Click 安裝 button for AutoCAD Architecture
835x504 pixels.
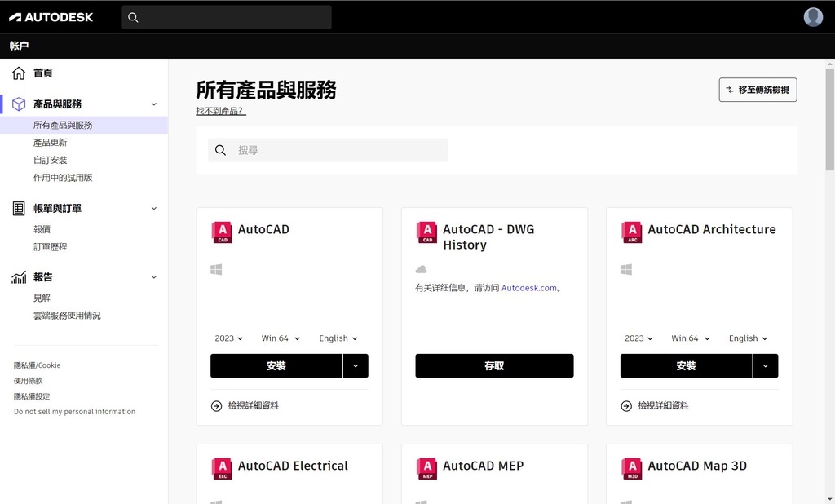click(x=687, y=366)
